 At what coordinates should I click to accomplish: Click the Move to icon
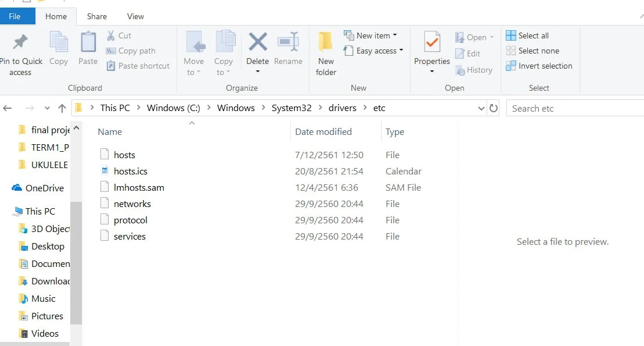[195, 41]
